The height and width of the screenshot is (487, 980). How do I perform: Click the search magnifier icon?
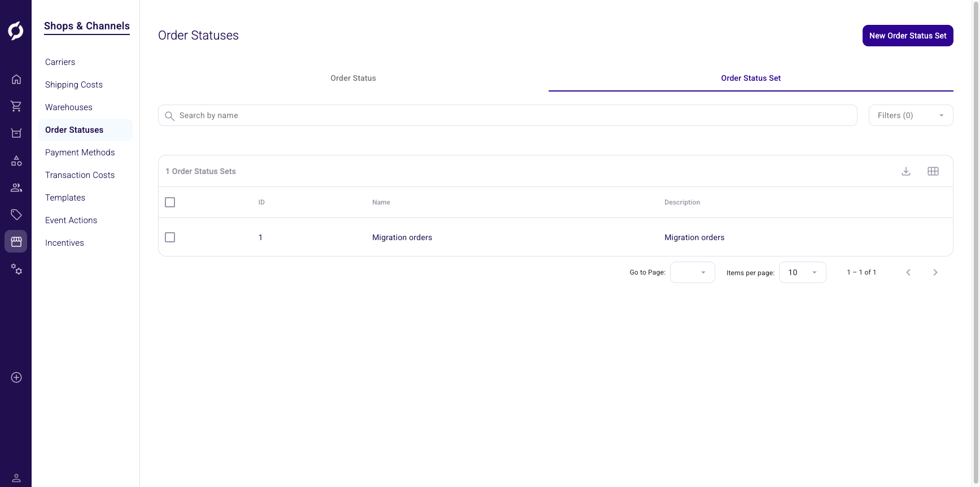(169, 116)
